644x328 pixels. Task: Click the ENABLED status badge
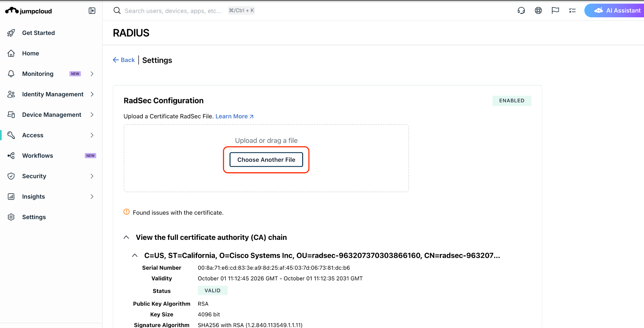point(512,101)
